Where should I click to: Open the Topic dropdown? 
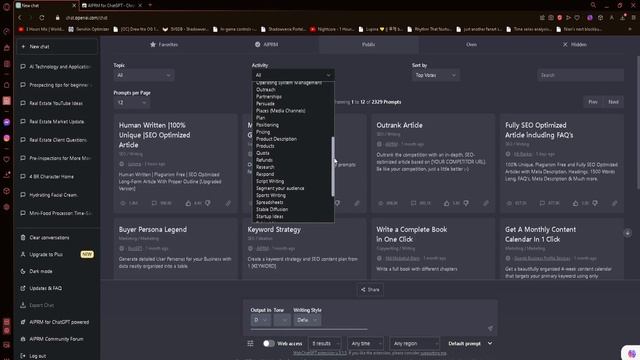(144, 75)
